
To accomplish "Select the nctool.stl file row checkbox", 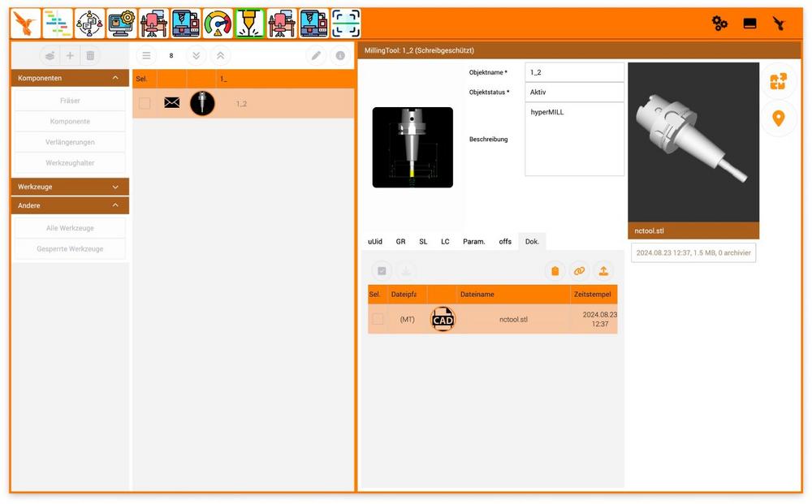I will (x=378, y=319).
